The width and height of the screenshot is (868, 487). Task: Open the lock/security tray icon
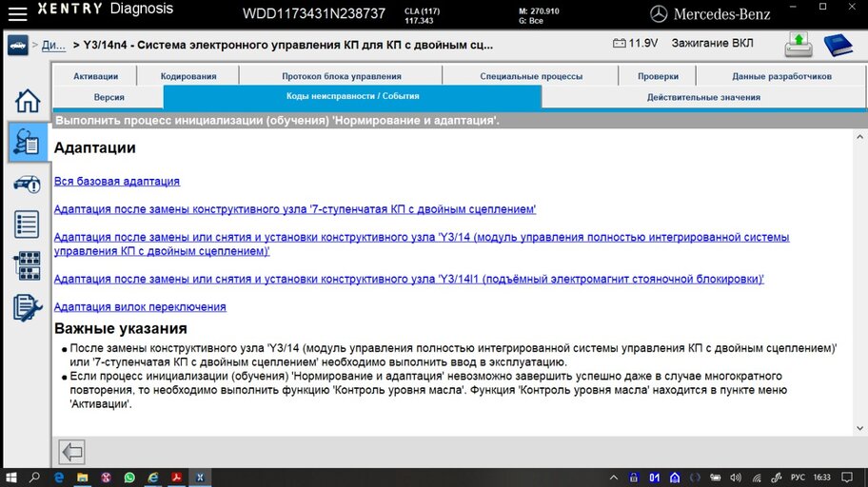pyautogui.click(x=634, y=477)
